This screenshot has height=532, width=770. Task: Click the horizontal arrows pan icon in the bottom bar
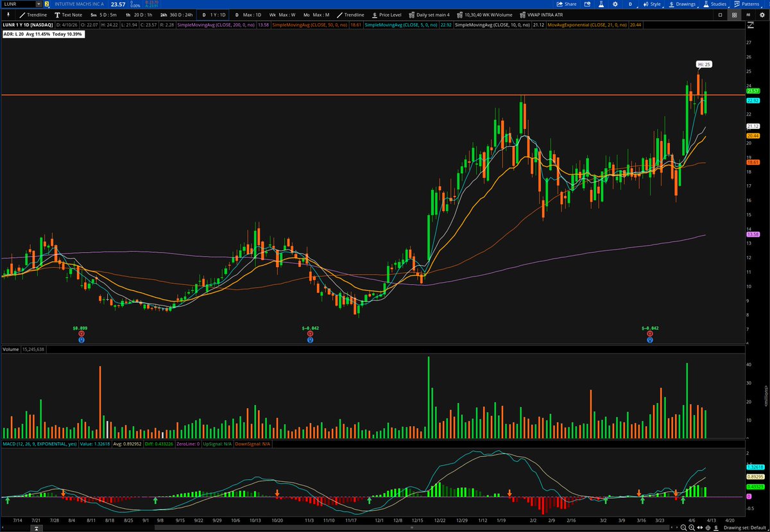(700, 528)
